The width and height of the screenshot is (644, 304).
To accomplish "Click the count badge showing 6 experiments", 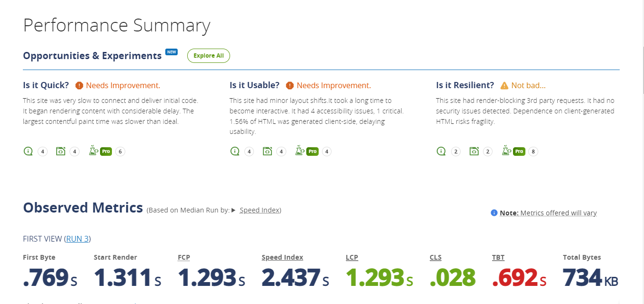I will (x=120, y=151).
